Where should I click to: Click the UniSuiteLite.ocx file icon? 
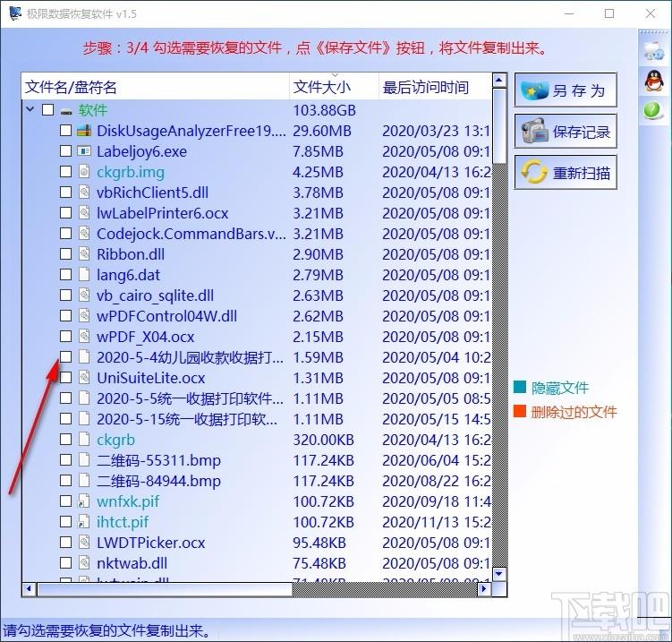84,377
